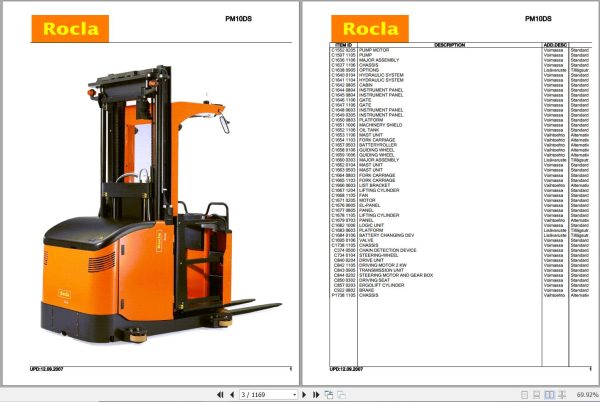Go to the next page
Screen dimensions: 600x402
click(304, 394)
